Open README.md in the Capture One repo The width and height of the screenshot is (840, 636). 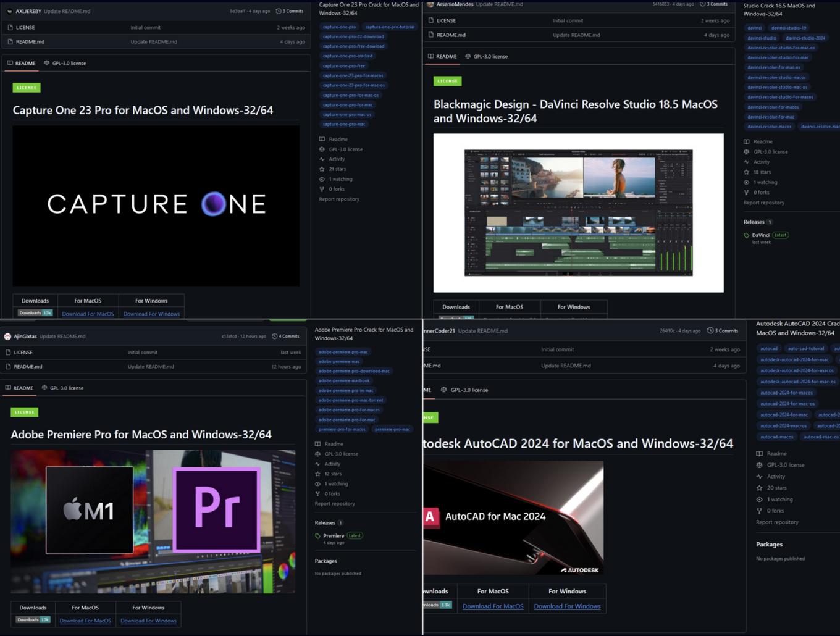[x=30, y=41]
